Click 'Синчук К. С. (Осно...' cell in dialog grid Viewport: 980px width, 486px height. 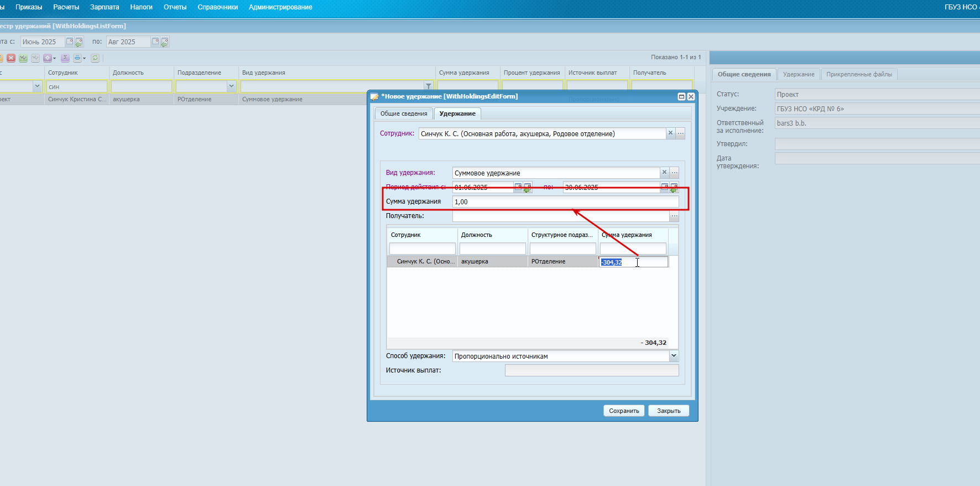point(423,261)
